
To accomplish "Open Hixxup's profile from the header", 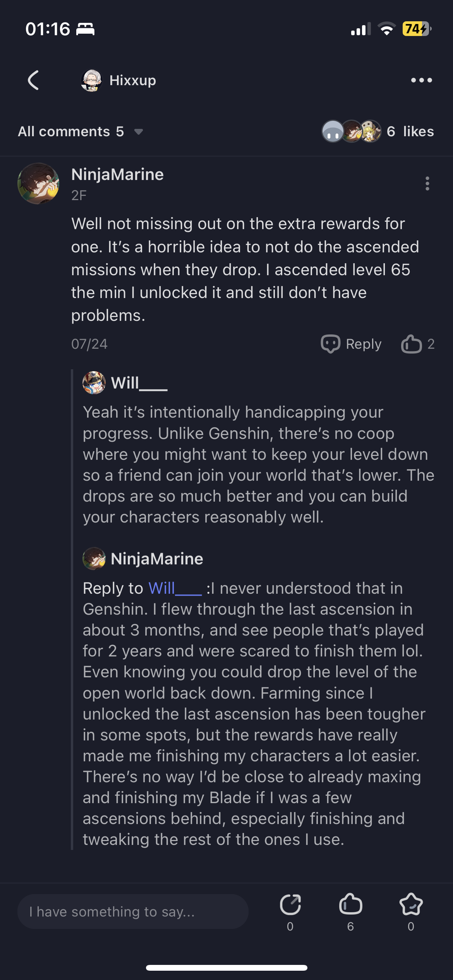I will [x=118, y=81].
